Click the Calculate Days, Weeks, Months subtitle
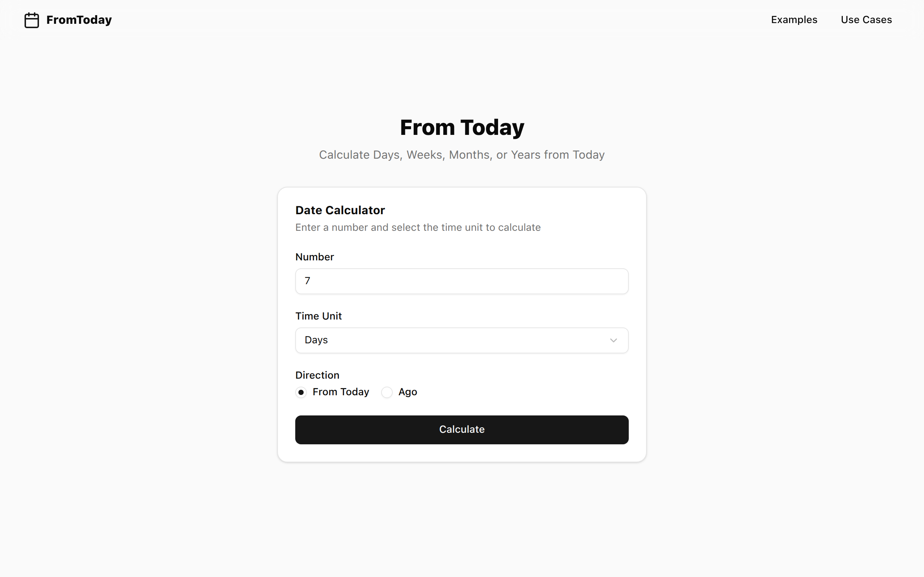This screenshot has height=577, width=924. point(462,155)
